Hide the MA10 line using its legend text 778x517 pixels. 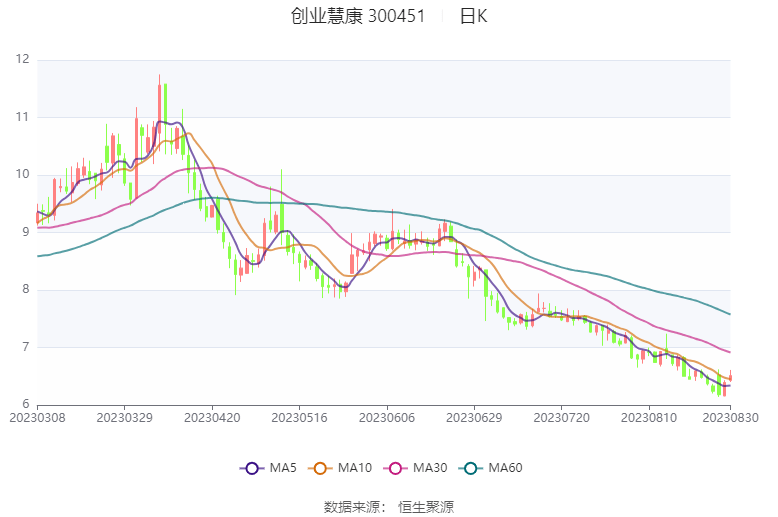[354, 468]
